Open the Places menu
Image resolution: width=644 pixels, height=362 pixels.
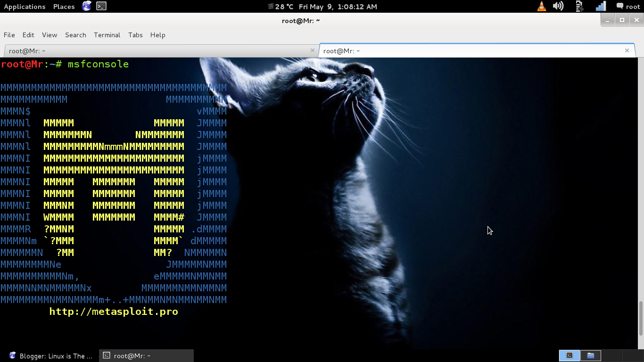(63, 6)
